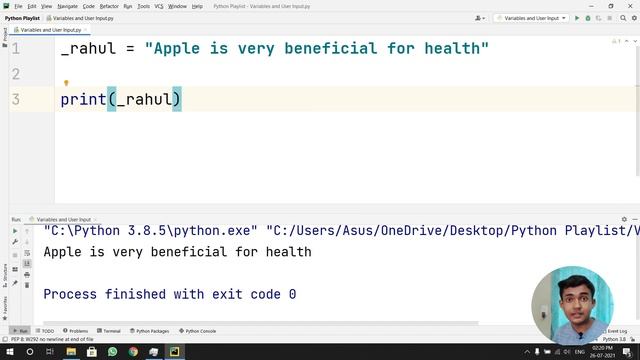Open the Variables and User Input run configuration dropdown

coord(531,18)
